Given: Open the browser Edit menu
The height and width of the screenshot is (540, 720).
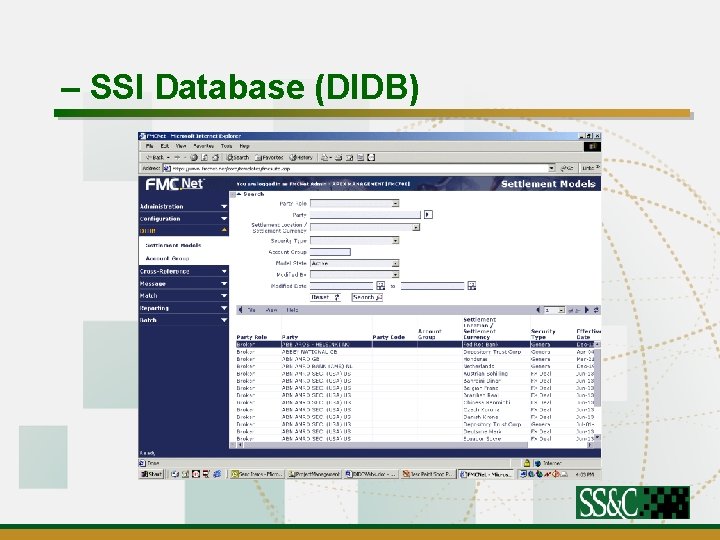Looking at the screenshot, I should click(165, 146).
